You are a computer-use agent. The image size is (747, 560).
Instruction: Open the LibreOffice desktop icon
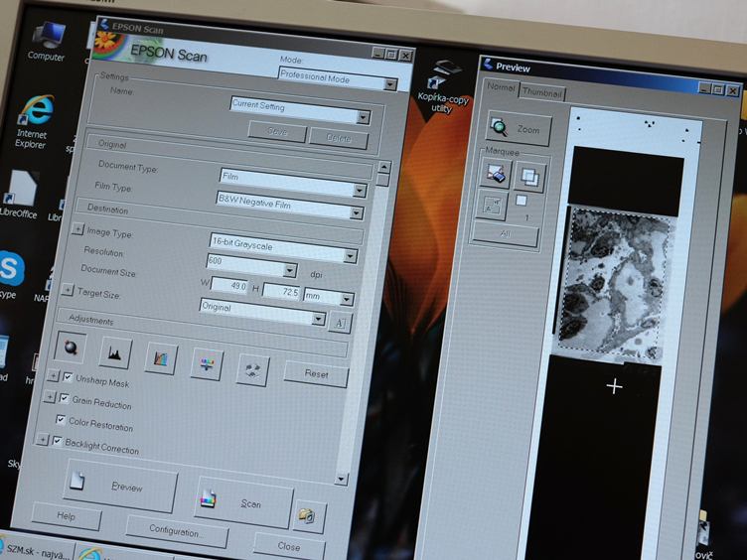point(20,195)
